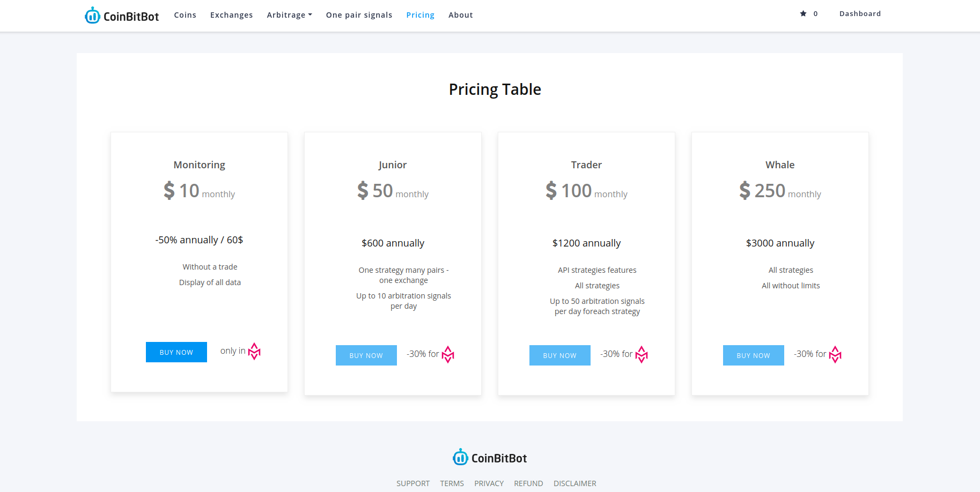Buy the Trader plan
The width and height of the screenshot is (980, 492).
click(560, 355)
